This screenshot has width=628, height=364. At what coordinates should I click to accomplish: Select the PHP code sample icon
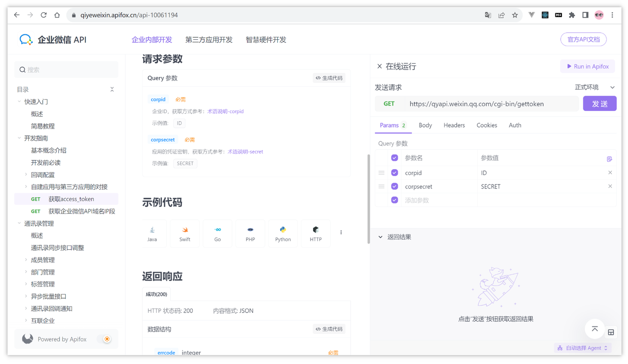click(x=250, y=234)
